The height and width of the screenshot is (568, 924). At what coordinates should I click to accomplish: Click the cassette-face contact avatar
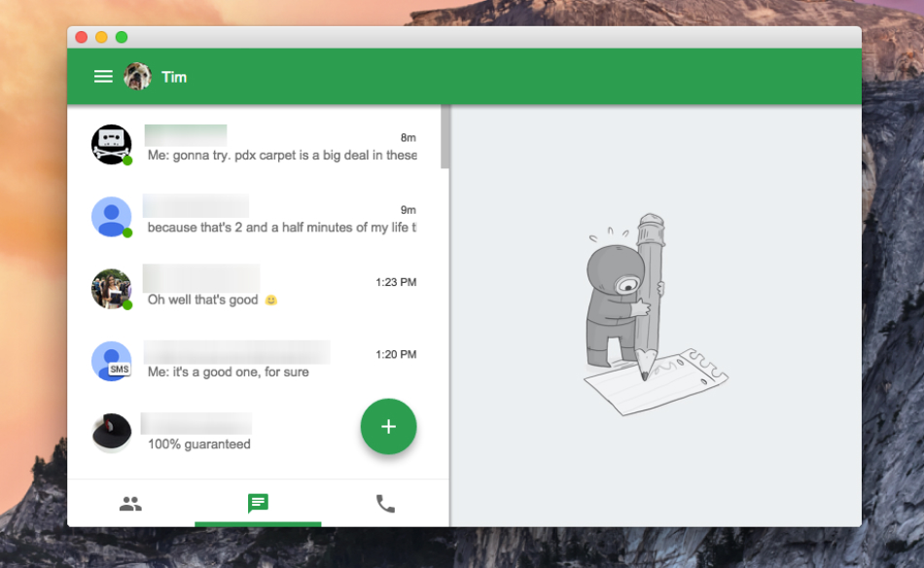pos(111,144)
